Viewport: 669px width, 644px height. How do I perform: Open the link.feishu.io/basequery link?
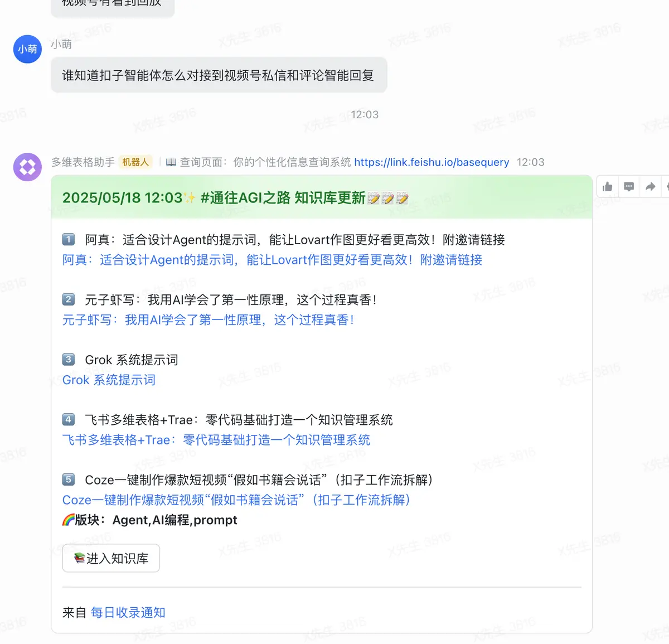point(432,162)
